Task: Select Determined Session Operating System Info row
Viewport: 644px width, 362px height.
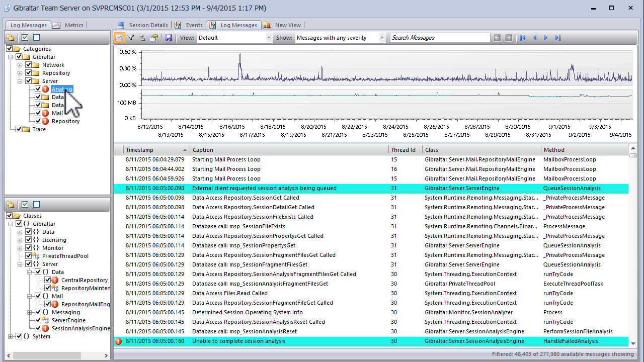Action: point(371,312)
